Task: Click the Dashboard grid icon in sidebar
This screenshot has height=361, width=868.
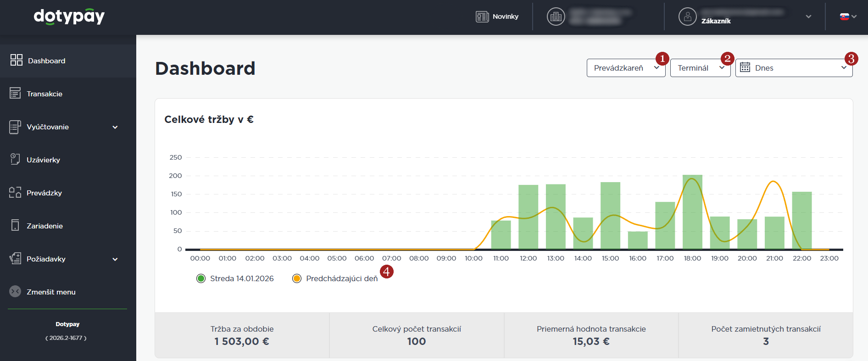Action: coord(17,60)
